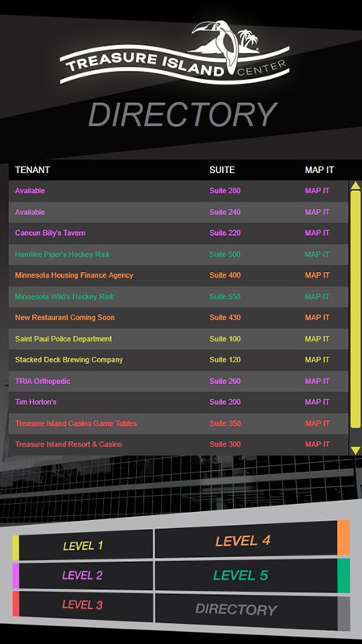Viewport: 362px width, 644px height.
Task: Click Suite 220 cell
Action: pyautogui.click(x=225, y=233)
